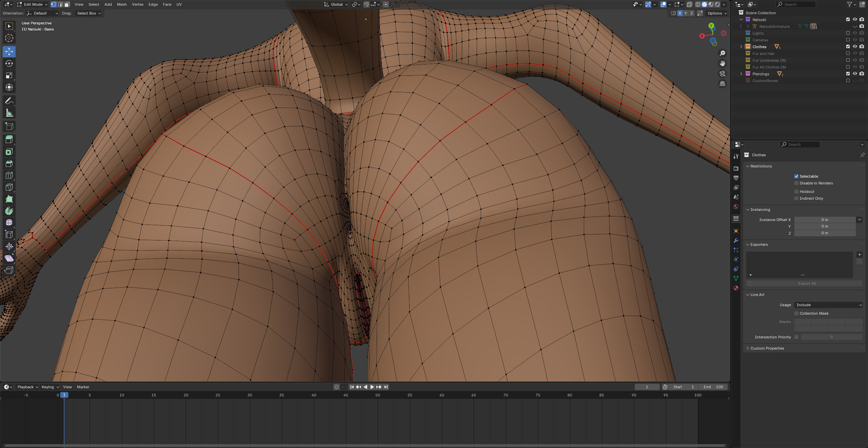
Task: Enable Disable in Renders checkbox
Action: coord(796,183)
